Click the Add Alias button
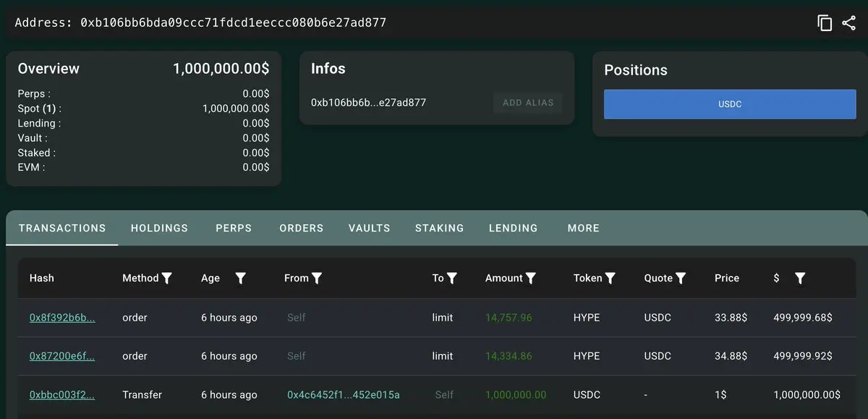Image resolution: width=868 pixels, height=419 pixels. coord(528,103)
